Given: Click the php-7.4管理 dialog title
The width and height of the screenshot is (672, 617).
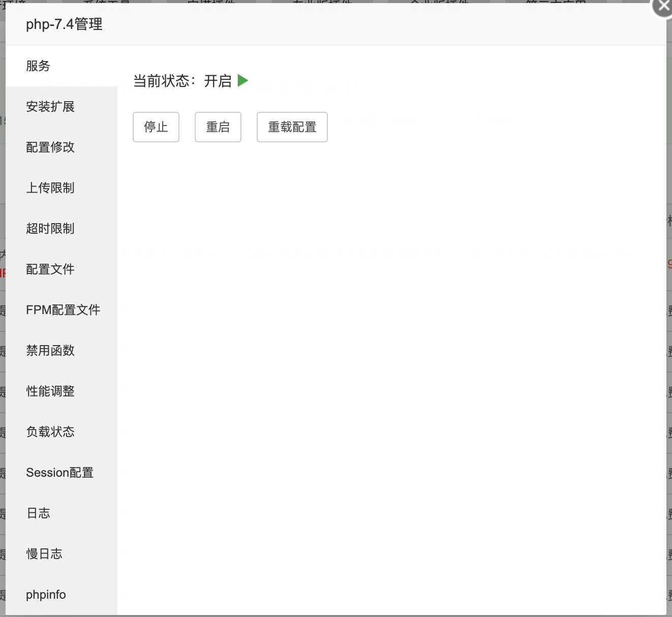Looking at the screenshot, I should click(64, 24).
